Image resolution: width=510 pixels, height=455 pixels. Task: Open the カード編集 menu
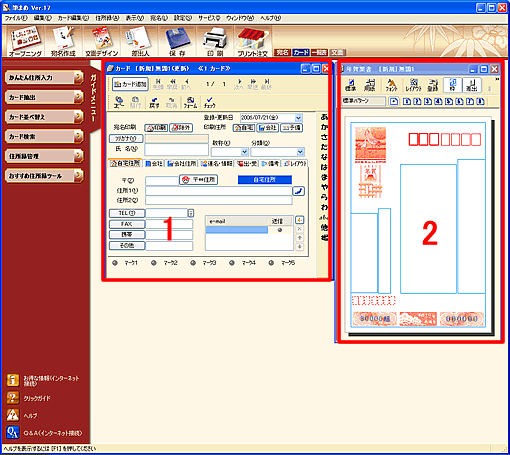point(73,18)
